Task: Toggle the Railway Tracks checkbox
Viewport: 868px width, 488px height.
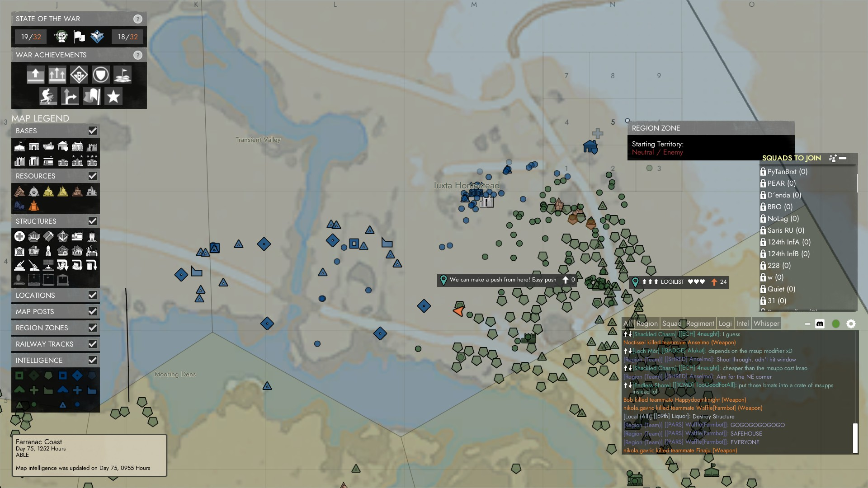Action: 93,344
